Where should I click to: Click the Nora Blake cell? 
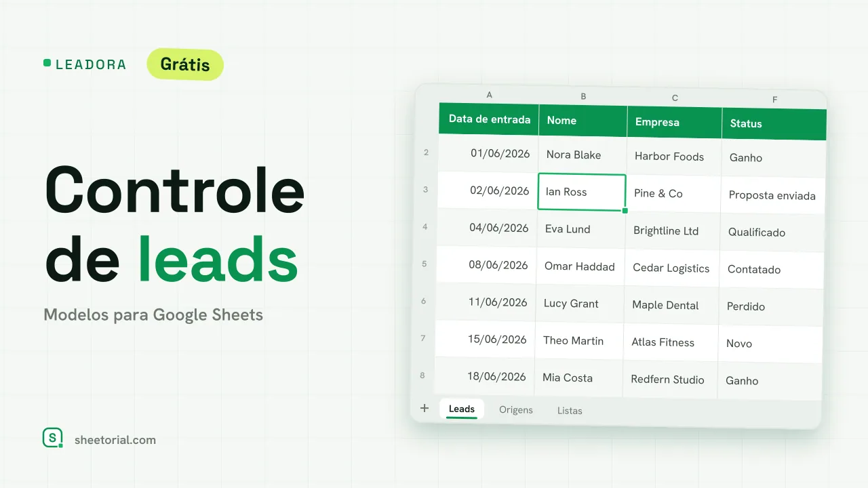pyautogui.click(x=583, y=155)
